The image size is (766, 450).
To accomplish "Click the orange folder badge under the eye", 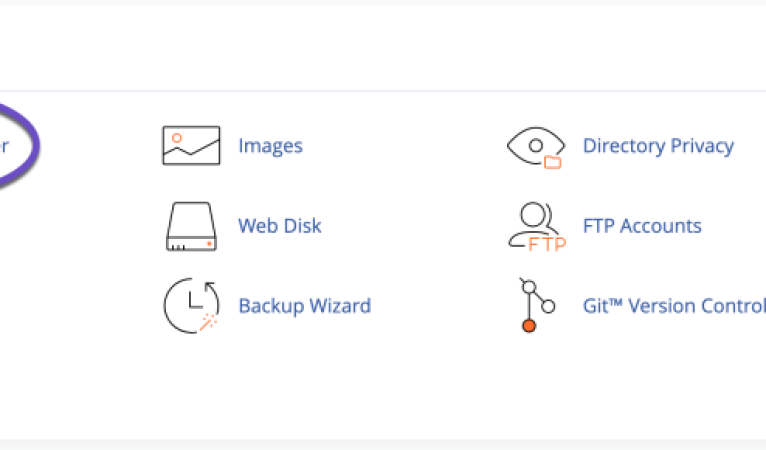I will click(x=553, y=162).
